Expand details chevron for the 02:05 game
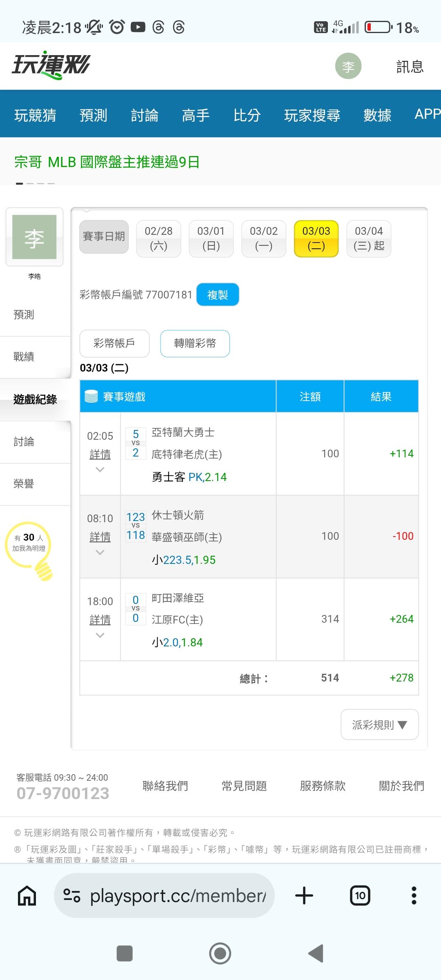This screenshot has width=441, height=980. tap(100, 470)
